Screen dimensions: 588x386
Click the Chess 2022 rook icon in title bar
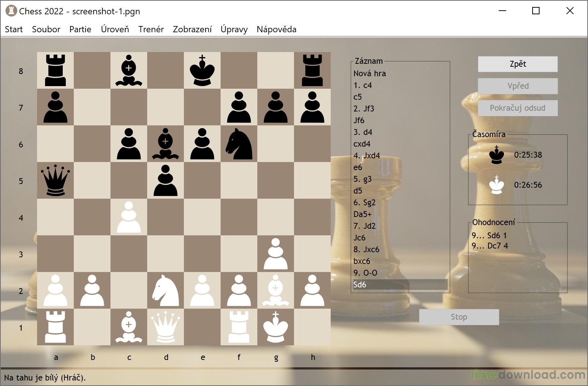pos(11,11)
